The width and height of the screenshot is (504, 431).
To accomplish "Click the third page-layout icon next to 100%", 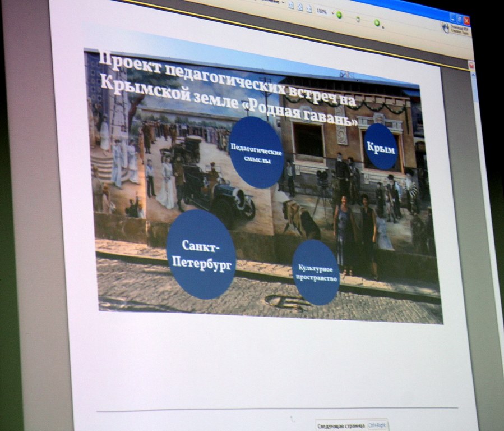I will pyautogui.click(x=309, y=9).
